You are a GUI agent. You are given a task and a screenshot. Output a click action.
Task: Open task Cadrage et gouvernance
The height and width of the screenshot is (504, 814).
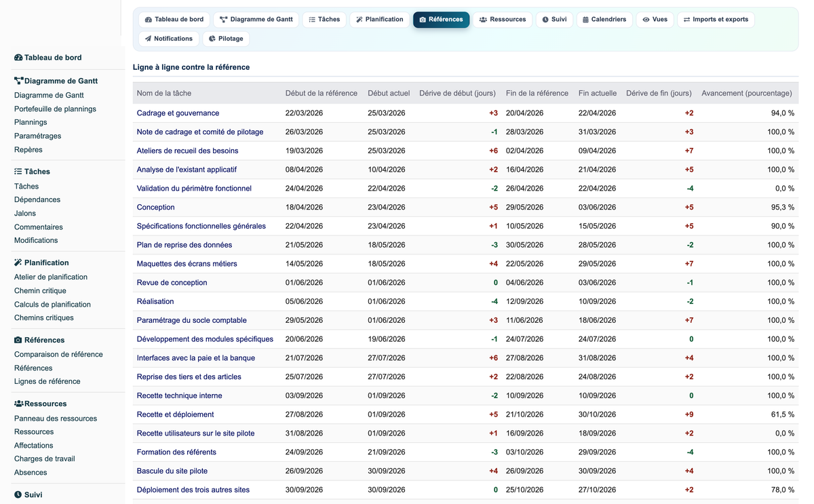[x=178, y=113]
